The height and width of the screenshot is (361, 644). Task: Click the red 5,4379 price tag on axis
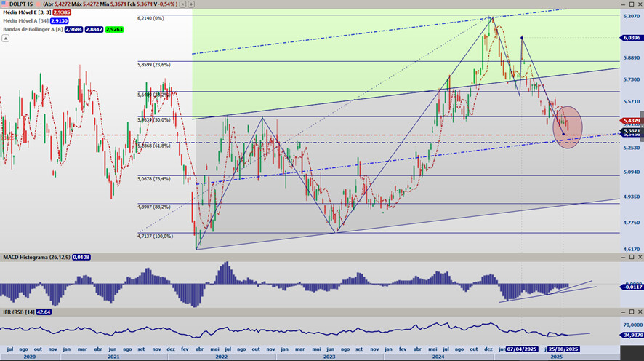[631, 120]
